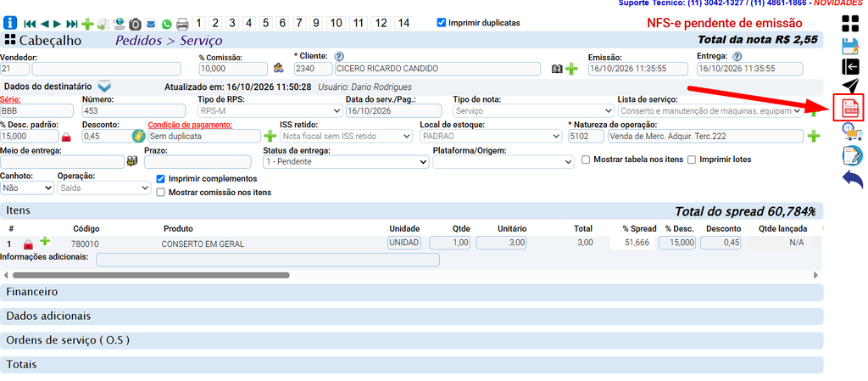Expand Dados do destinatário arrow
Image resolution: width=868 pixels, height=381 pixels.
coord(104,87)
